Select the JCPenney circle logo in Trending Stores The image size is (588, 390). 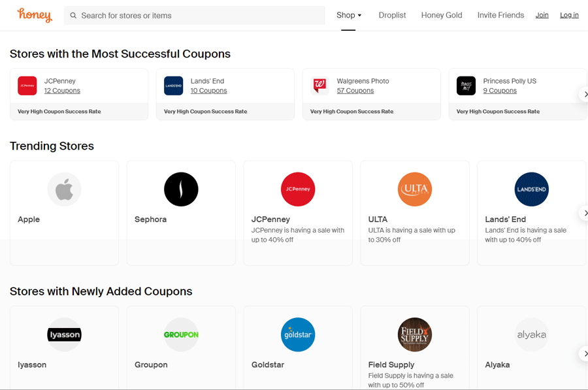coord(298,189)
